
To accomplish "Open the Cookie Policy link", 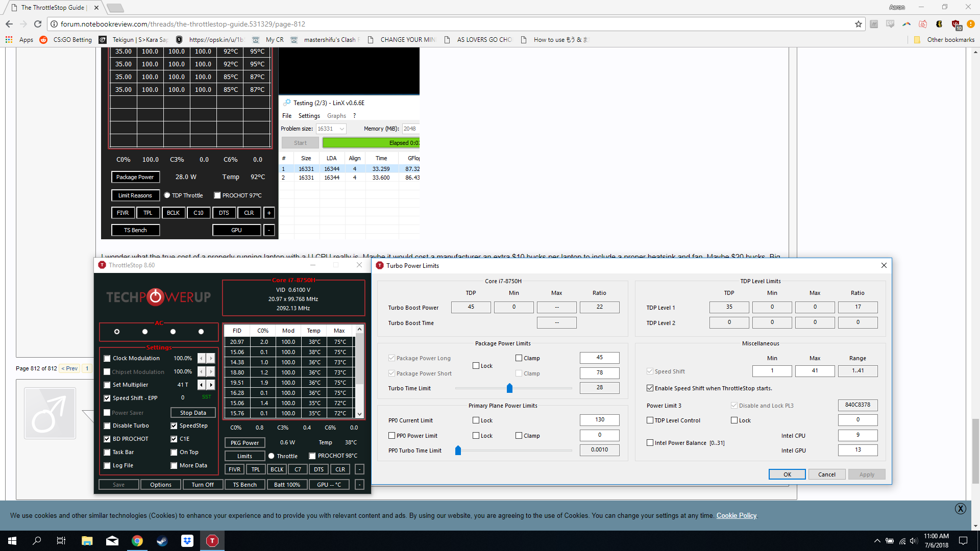I will tap(736, 515).
